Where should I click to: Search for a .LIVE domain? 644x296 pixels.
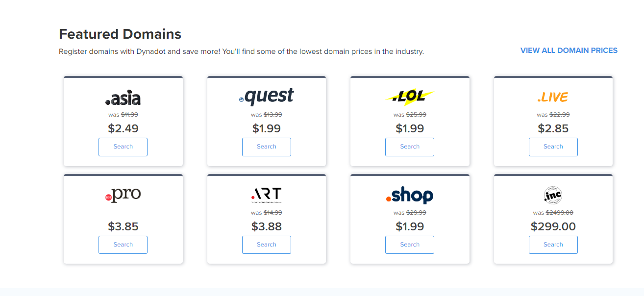[x=553, y=147]
